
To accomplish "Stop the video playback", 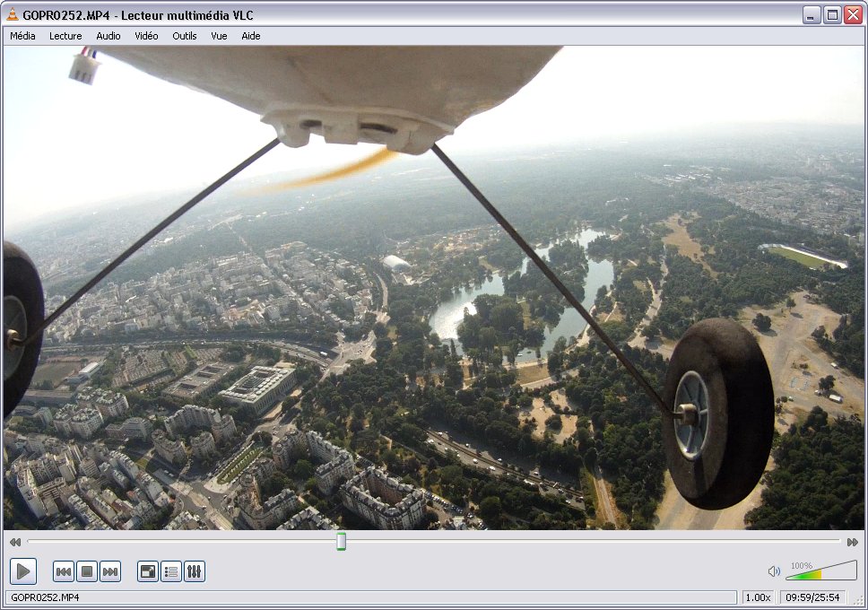I will click(87, 571).
